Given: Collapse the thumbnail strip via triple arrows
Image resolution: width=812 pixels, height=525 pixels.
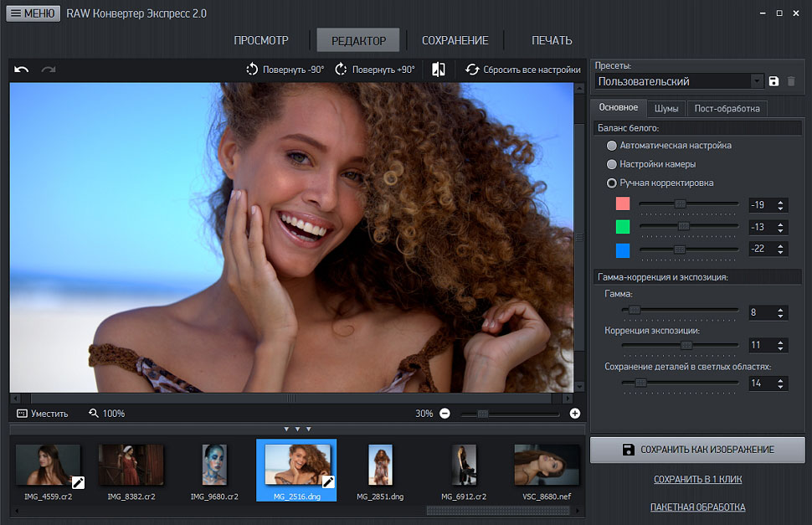Looking at the screenshot, I should click(297, 429).
